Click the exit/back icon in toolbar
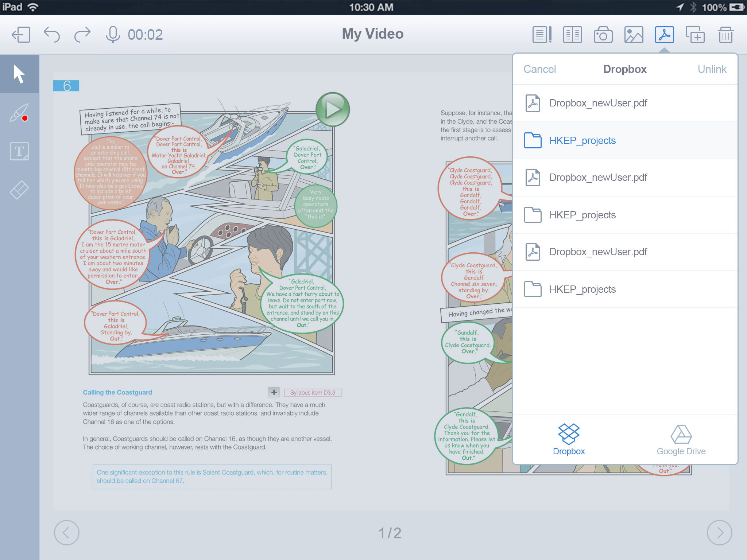Screen dimensions: 747x560 [x=21, y=35]
